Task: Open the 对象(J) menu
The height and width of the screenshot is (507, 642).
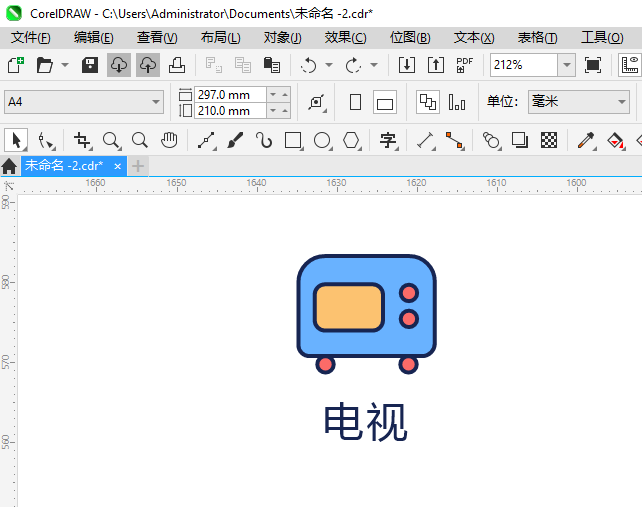Action: [x=283, y=38]
